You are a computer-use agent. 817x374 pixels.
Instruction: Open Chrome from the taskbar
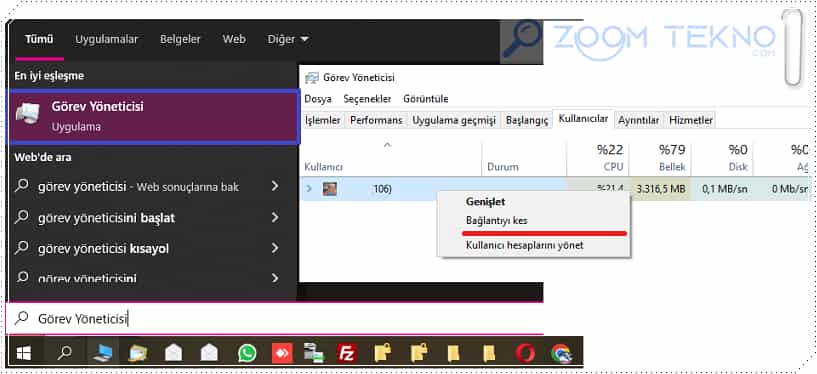tap(561, 354)
